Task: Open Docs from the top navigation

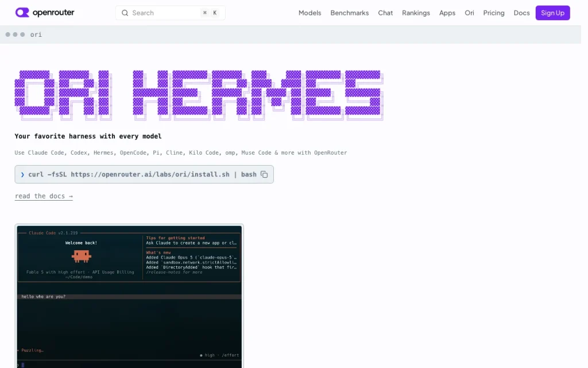Action: [x=521, y=13]
